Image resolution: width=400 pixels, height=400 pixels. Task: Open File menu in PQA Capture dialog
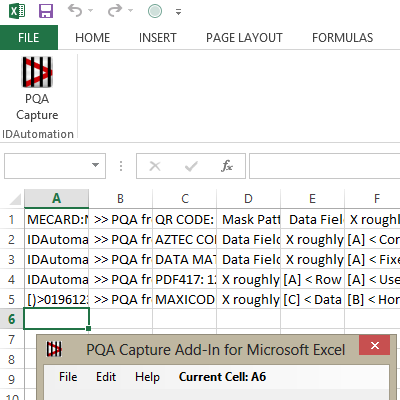[68, 377]
